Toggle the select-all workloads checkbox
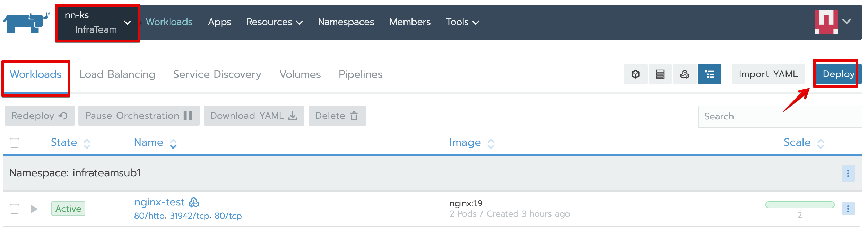 click(x=15, y=143)
